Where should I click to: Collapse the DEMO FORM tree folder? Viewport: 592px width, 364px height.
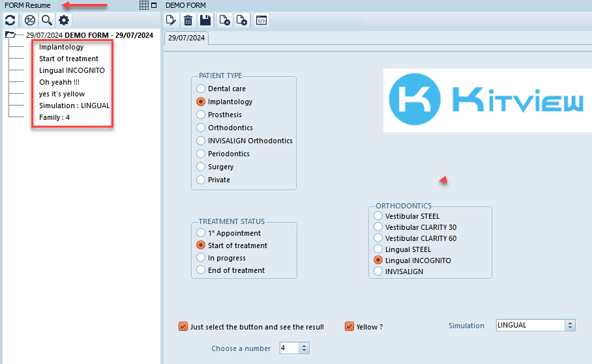(10, 35)
